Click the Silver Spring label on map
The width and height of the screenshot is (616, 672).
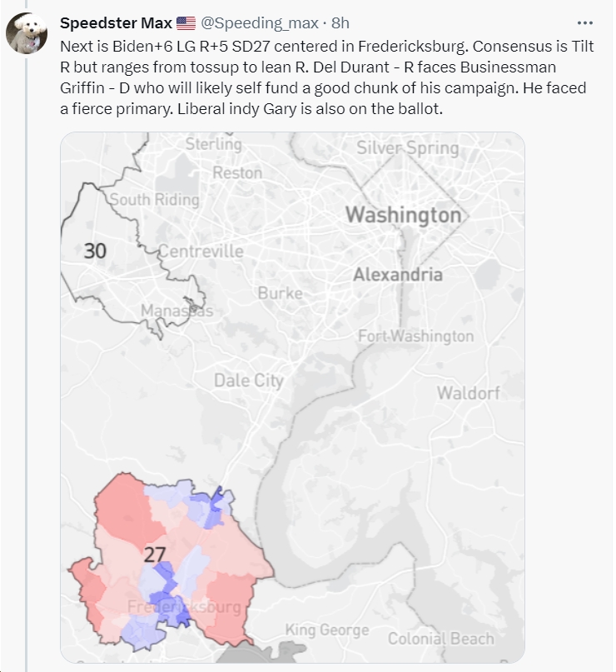(x=408, y=148)
